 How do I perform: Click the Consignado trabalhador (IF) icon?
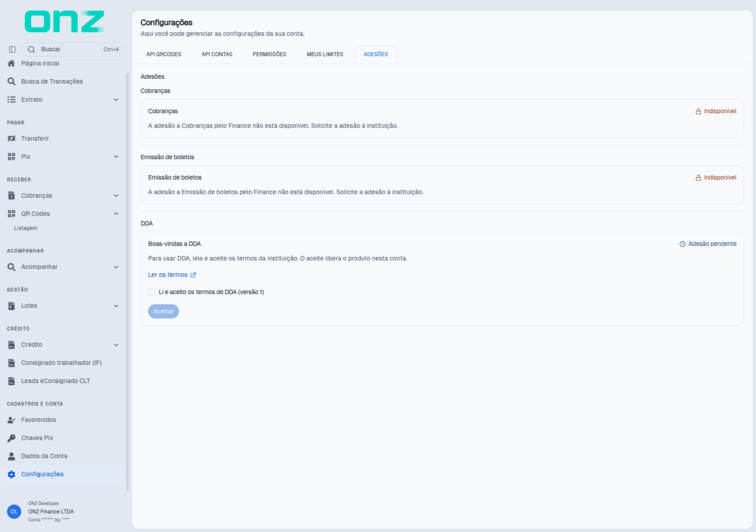(x=11, y=363)
